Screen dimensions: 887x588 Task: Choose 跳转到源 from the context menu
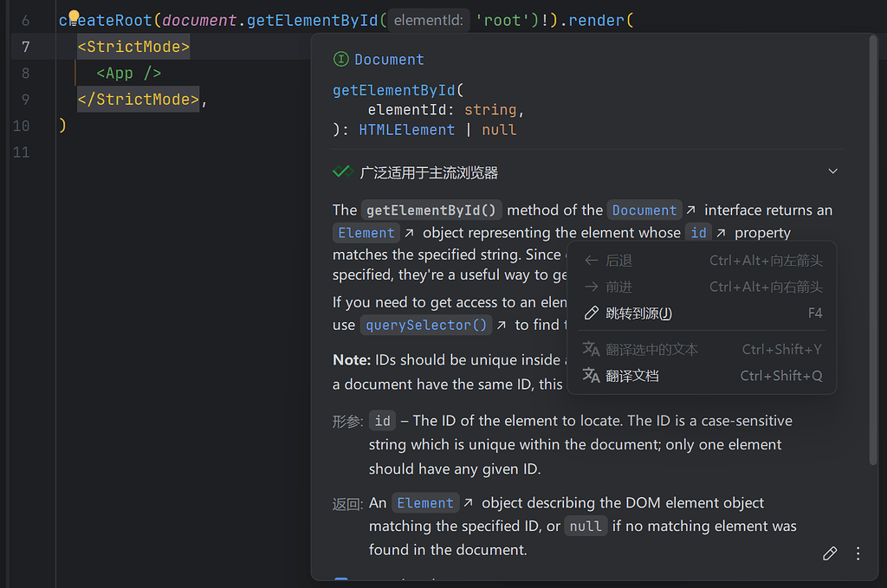click(702, 313)
